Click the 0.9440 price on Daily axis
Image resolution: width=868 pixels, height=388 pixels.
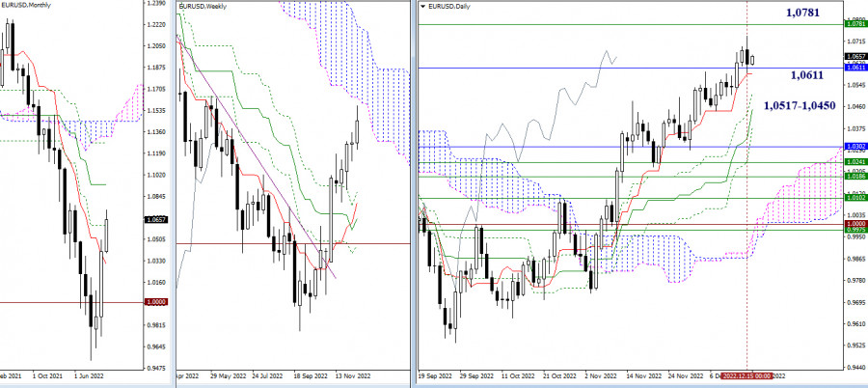pos(855,367)
